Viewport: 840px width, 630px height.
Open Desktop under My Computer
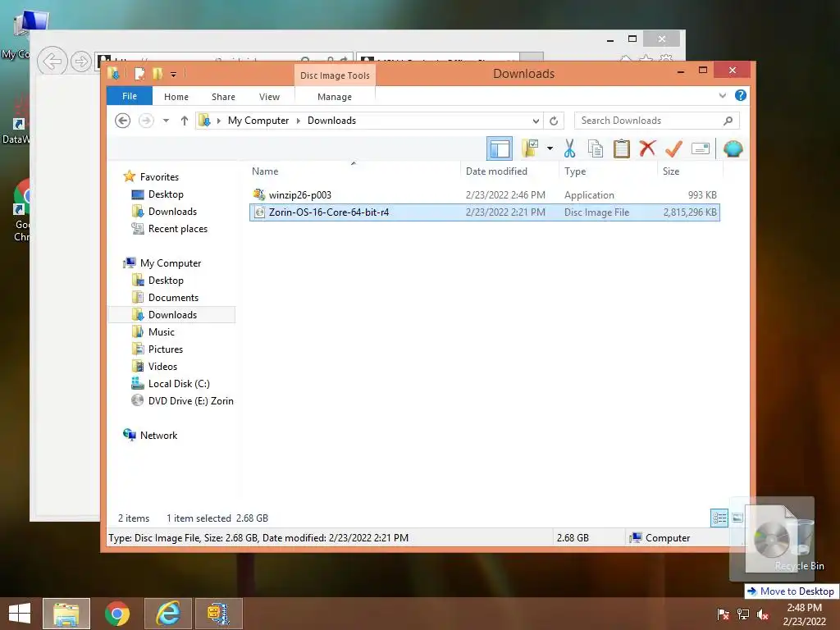(166, 281)
